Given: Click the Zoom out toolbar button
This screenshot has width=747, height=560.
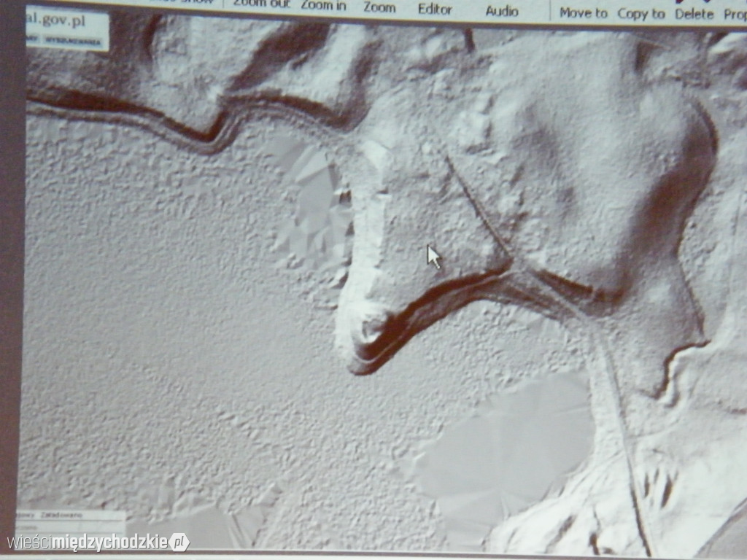Looking at the screenshot, I should point(260,4).
